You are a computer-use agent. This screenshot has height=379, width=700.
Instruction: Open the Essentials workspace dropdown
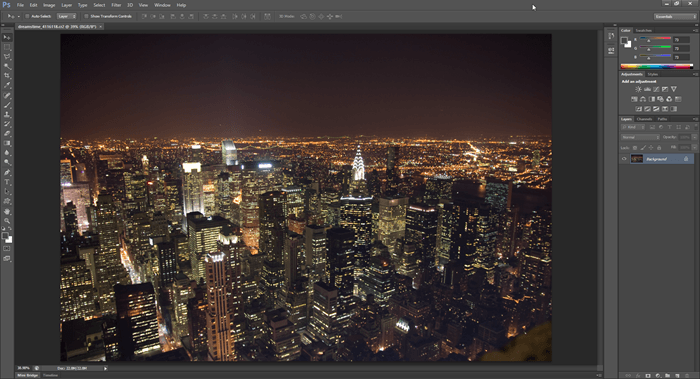point(675,17)
